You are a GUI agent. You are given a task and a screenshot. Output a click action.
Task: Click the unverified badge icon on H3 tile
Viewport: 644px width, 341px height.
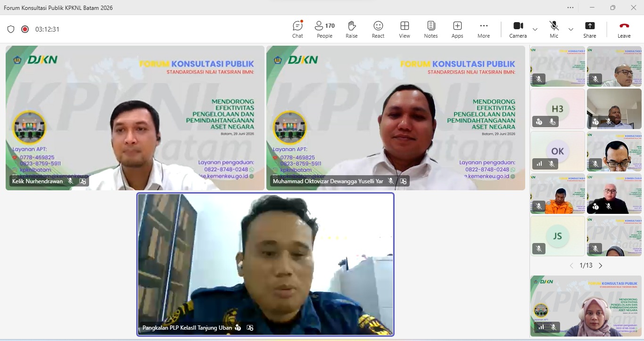[539, 122]
